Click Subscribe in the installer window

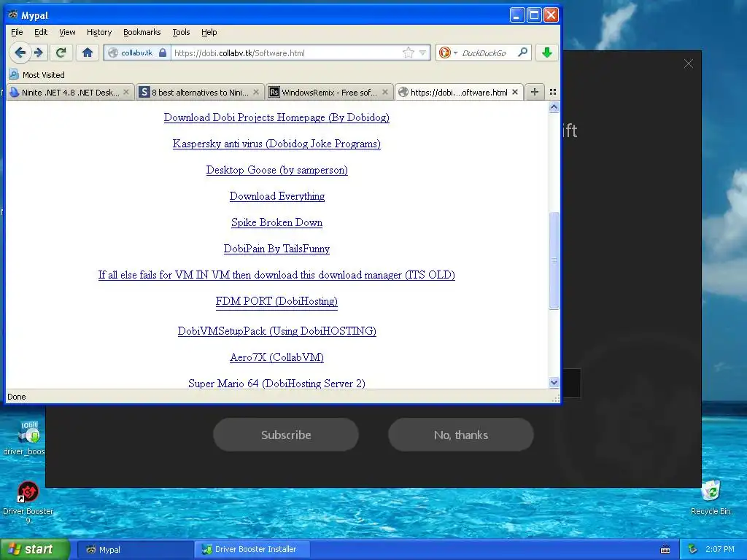tap(286, 435)
